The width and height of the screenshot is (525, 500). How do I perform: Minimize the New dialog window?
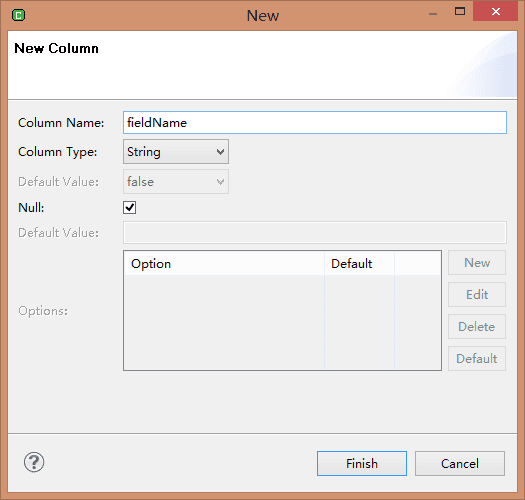click(x=433, y=14)
